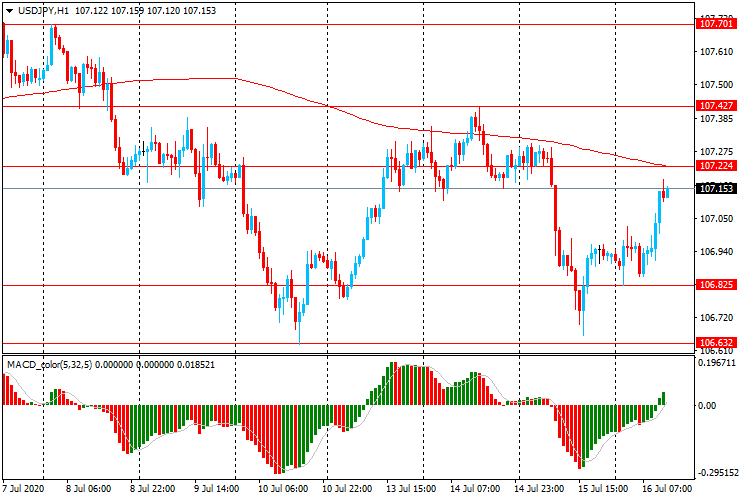
Task: Click the MACD zero level 0.00 label
Action: point(706,406)
